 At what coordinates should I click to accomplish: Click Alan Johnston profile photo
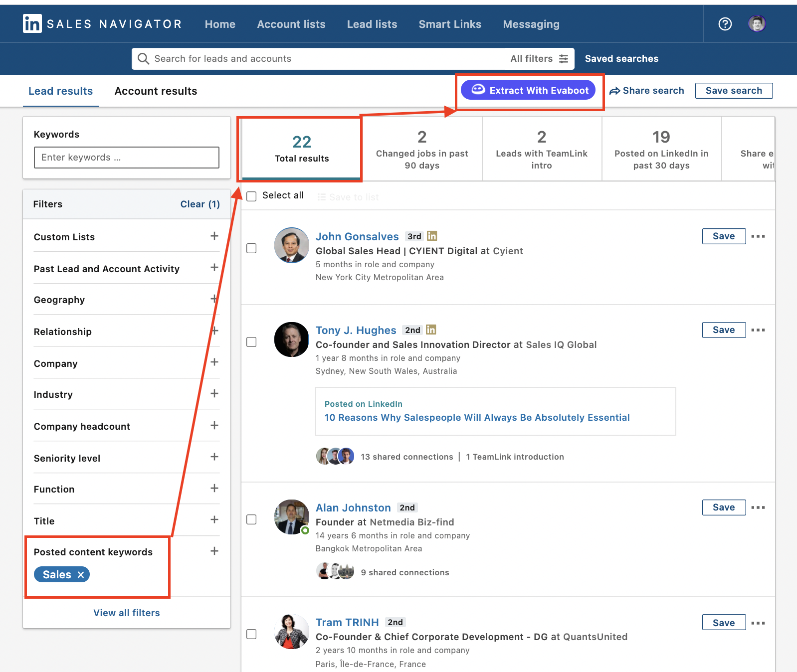click(292, 516)
